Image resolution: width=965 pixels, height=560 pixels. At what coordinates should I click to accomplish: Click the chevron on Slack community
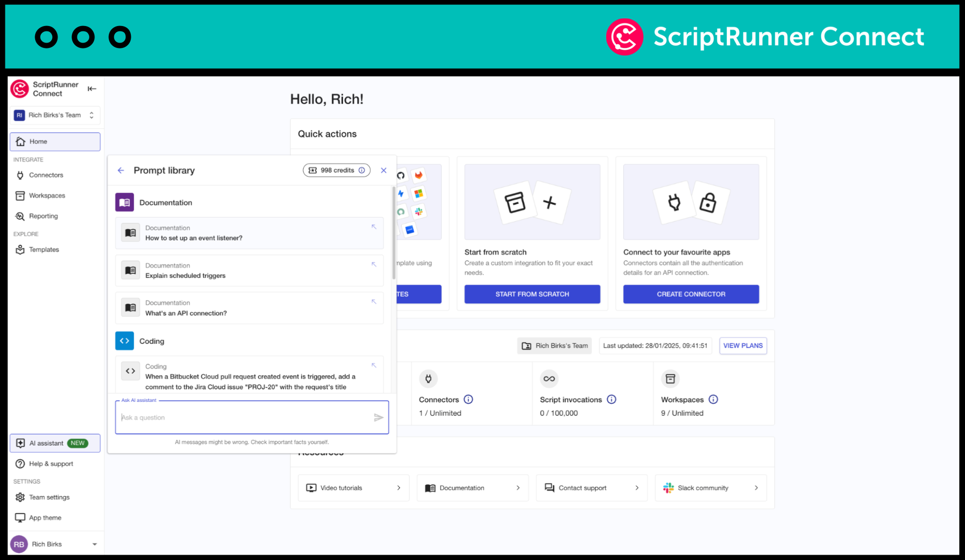756,488
